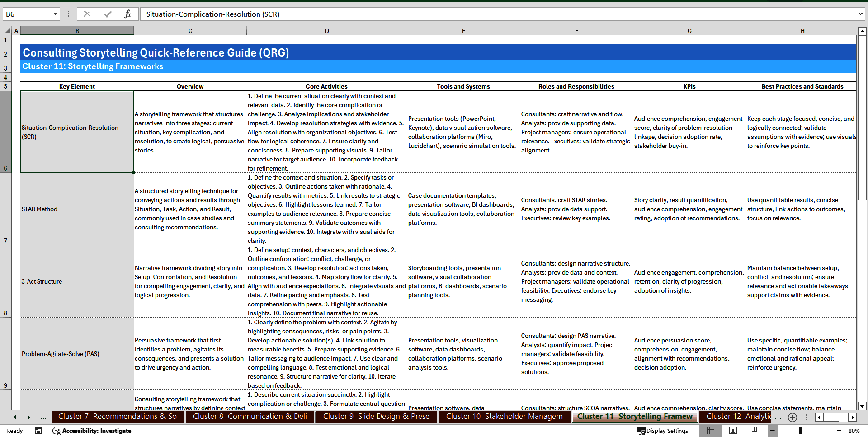Toggle Page Layout view in the status bar
This screenshot has width=868, height=437.
733,431
